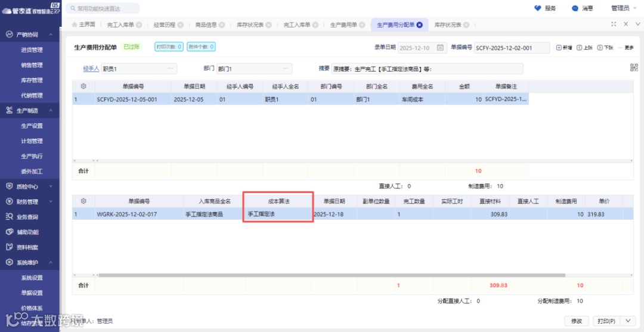Click the 质检中心 shield icon

[10, 187]
